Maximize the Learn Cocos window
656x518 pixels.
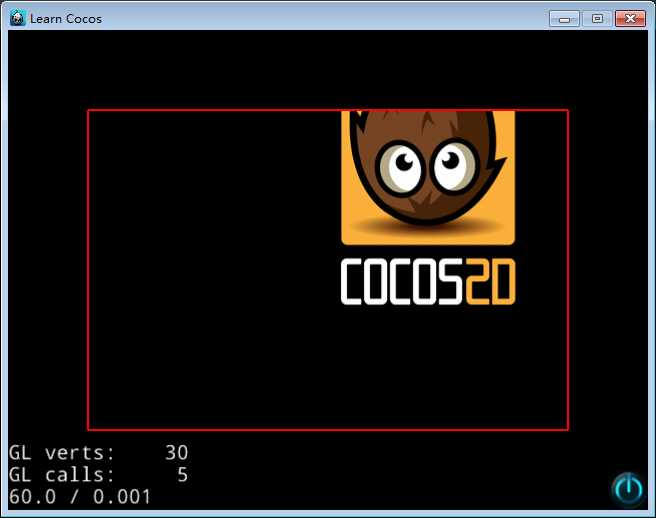pyautogui.click(x=597, y=19)
